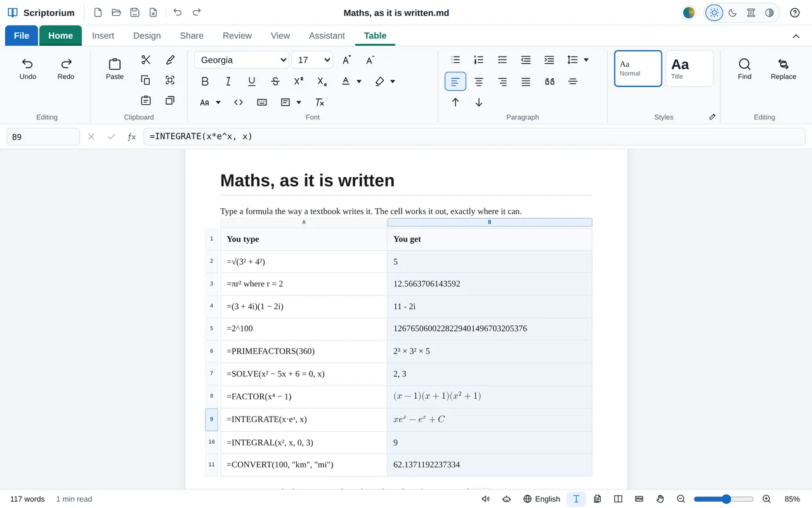This screenshot has height=508, width=812.
Task: Increase paragraph indent
Action: coord(549,60)
